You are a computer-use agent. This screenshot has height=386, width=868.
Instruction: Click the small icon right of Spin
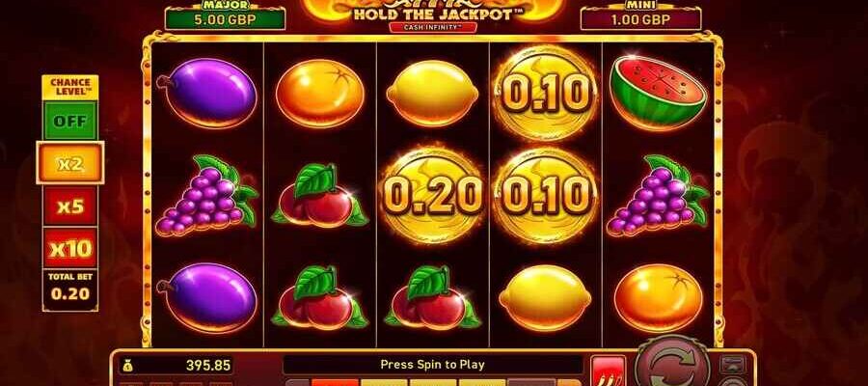732,365
